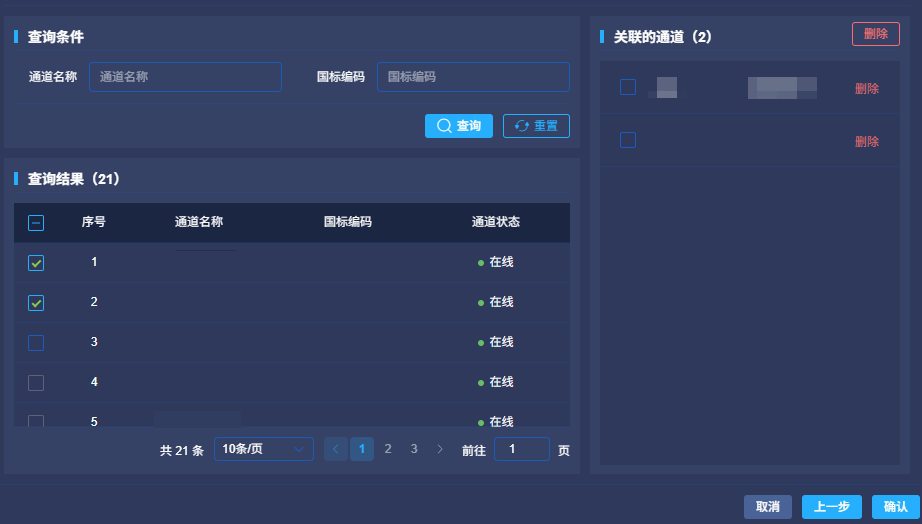Click the 查询 search button

[x=459, y=126]
